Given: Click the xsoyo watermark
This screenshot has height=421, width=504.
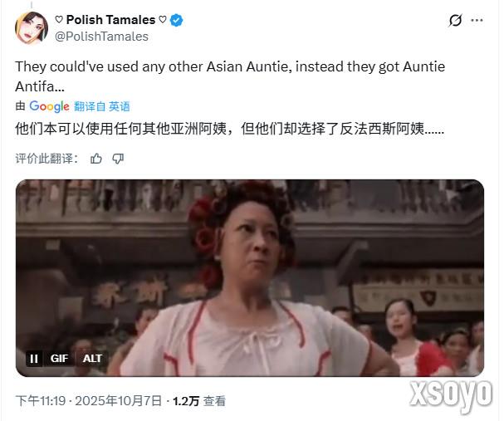Looking at the screenshot, I should [451, 394].
